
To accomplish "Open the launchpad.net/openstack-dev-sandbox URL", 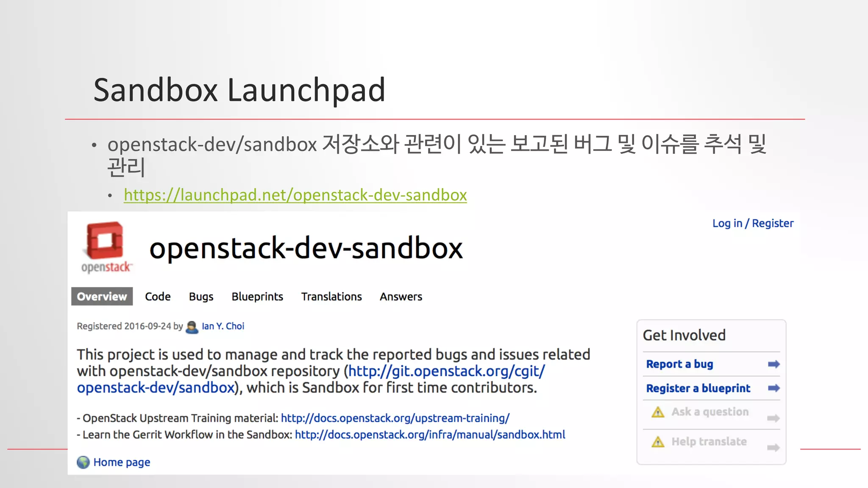I will point(295,195).
